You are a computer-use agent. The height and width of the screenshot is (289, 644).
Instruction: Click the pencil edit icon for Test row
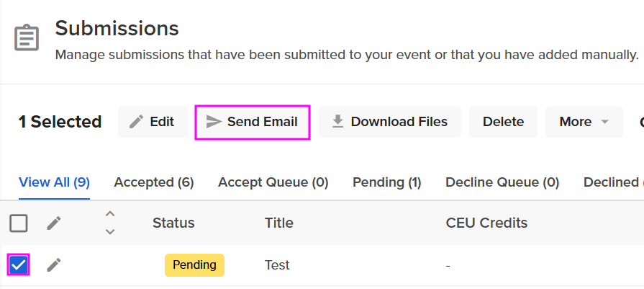click(x=54, y=265)
